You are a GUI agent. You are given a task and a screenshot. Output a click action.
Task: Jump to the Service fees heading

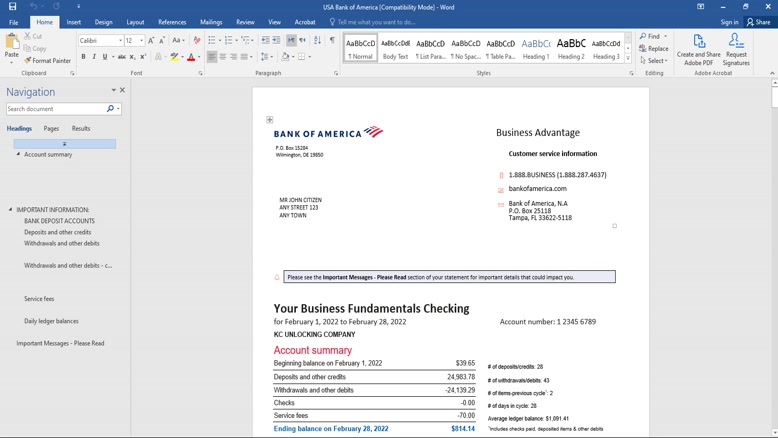[x=39, y=299]
